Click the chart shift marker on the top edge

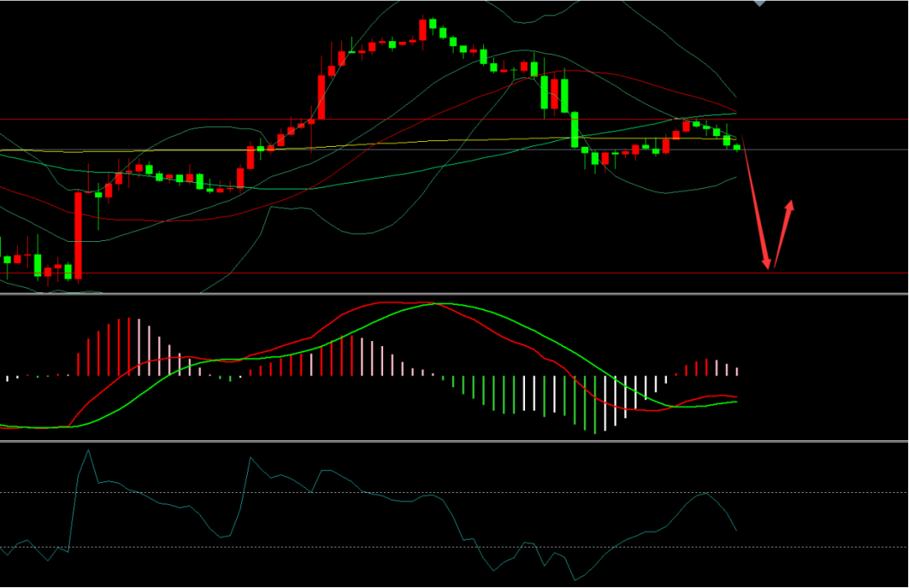click(x=760, y=3)
